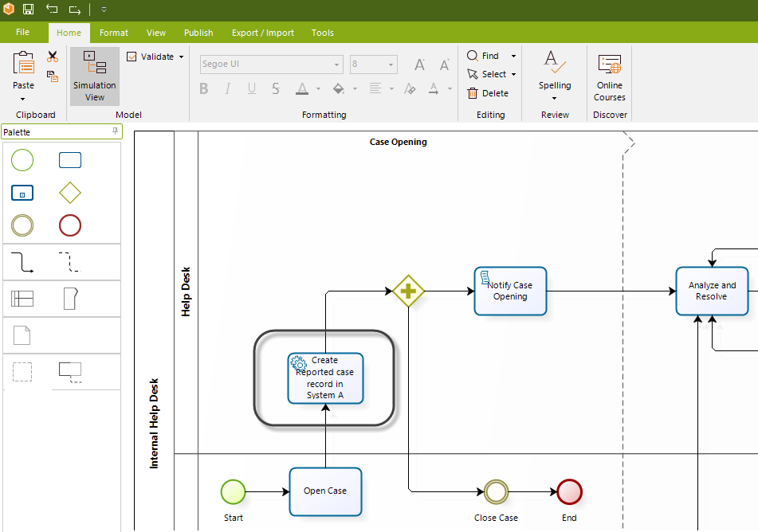Open the Segoe UI font family combo box
This screenshot has width=758, height=532.
coord(272,65)
